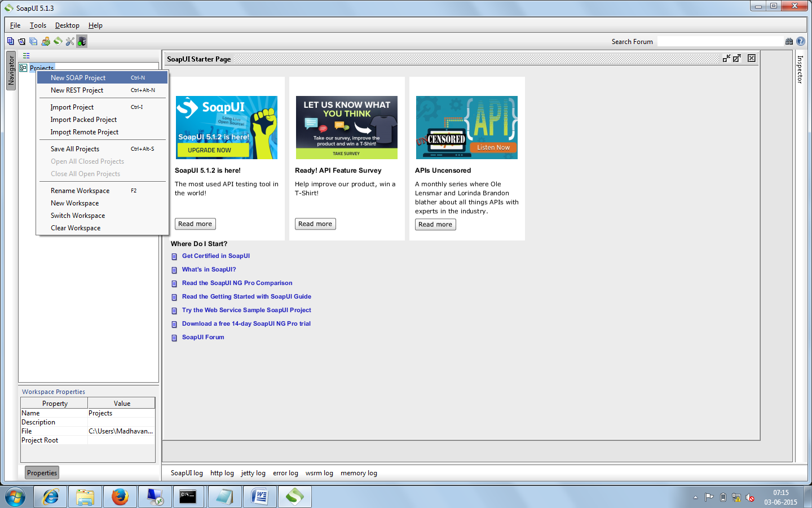Open the Windows Explorer folder taskbar icon
Image resolution: width=812 pixels, height=508 pixels.
85,497
